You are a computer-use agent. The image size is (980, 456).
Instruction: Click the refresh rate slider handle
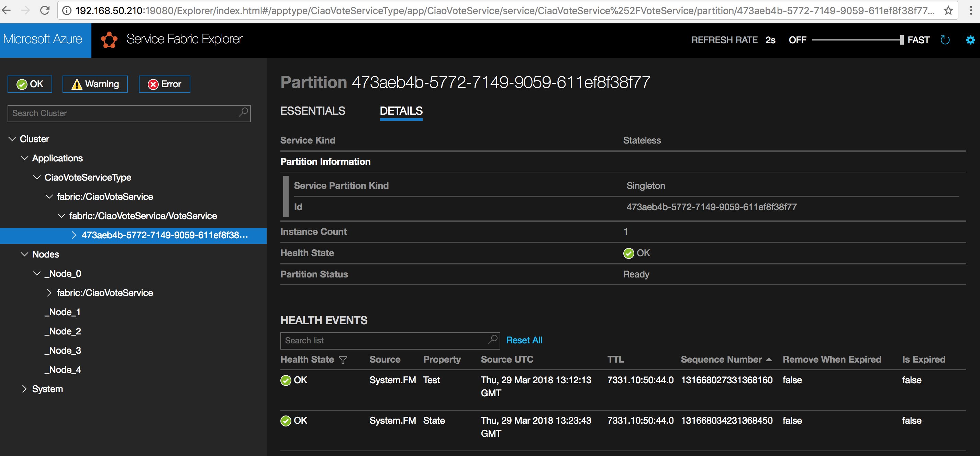[902, 40]
